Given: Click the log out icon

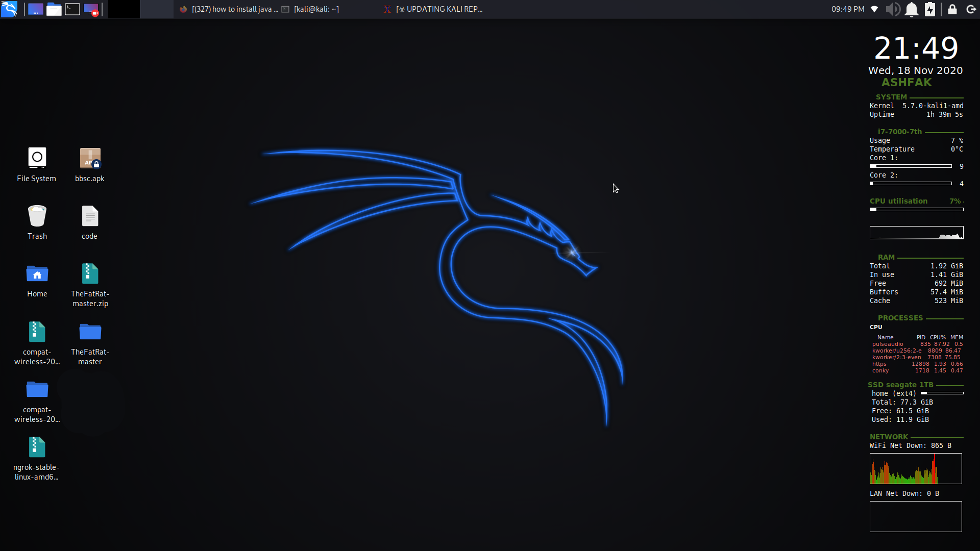Looking at the screenshot, I should [x=971, y=9].
